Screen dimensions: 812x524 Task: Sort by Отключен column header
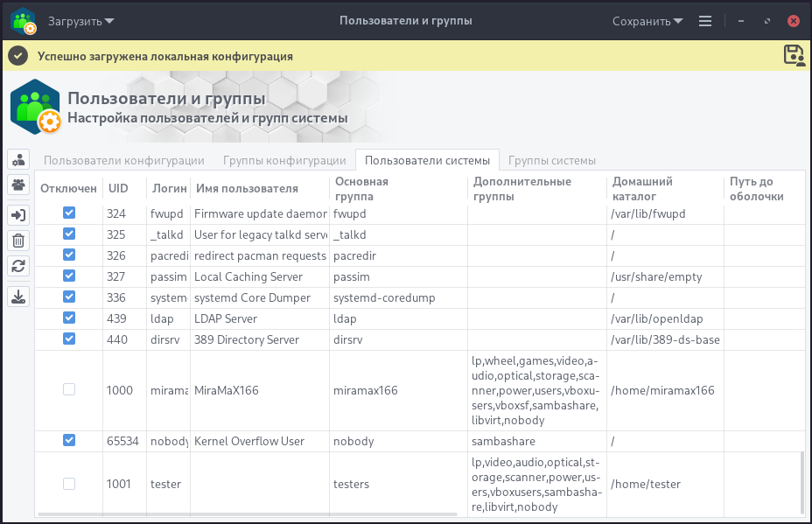tap(68, 188)
